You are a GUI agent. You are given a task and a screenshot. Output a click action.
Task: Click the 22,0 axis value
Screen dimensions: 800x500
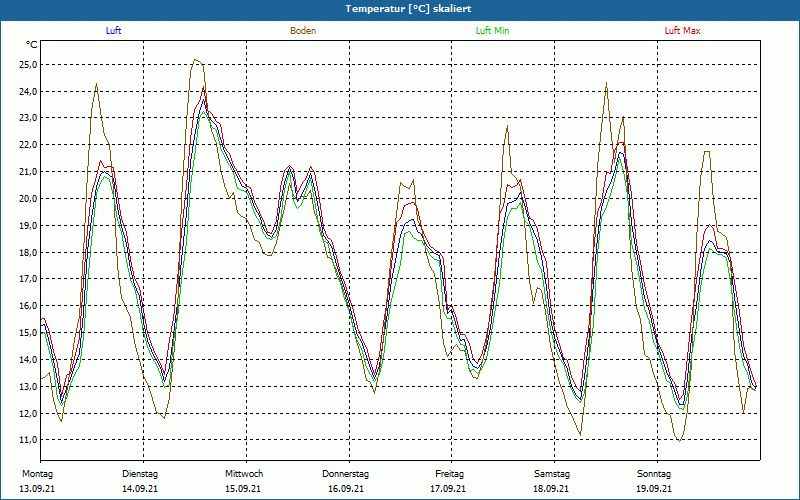pos(28,145)
